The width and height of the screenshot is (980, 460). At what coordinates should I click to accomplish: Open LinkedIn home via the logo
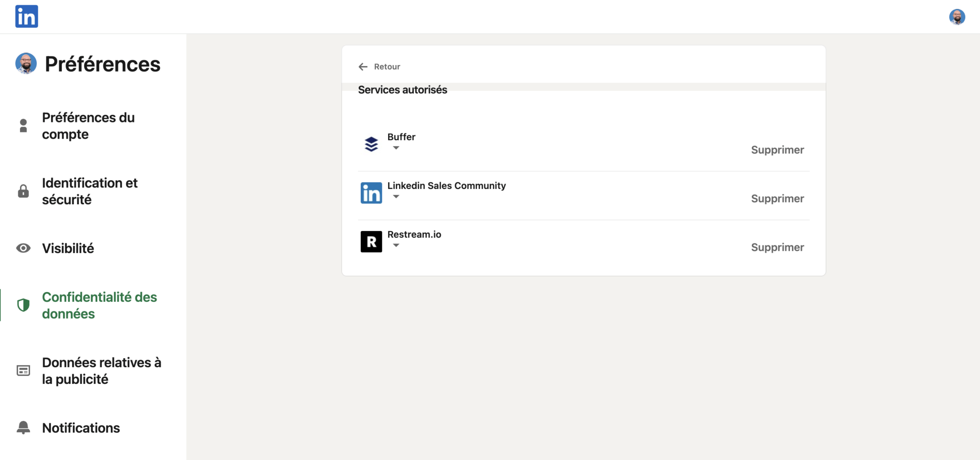27,17
